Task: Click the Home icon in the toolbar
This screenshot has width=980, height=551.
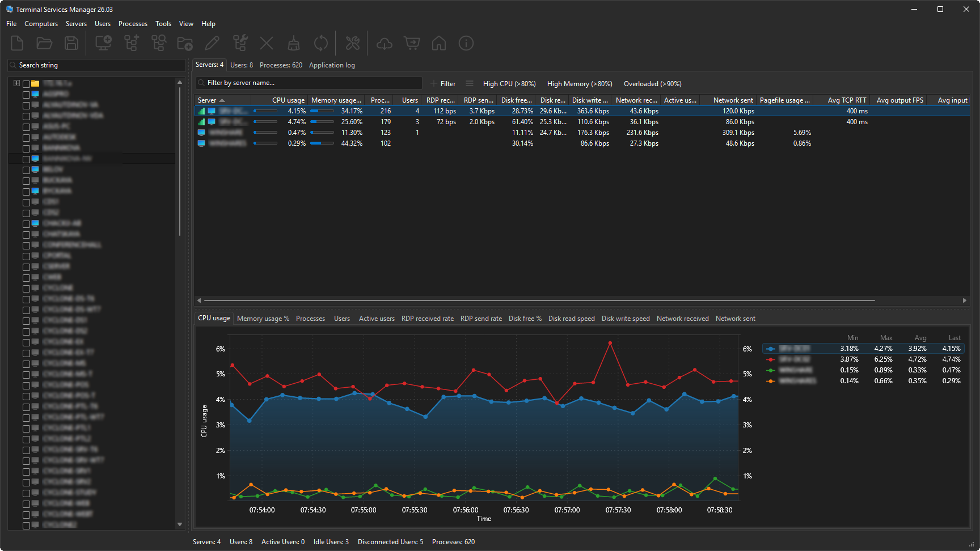Action: [439, 43]
